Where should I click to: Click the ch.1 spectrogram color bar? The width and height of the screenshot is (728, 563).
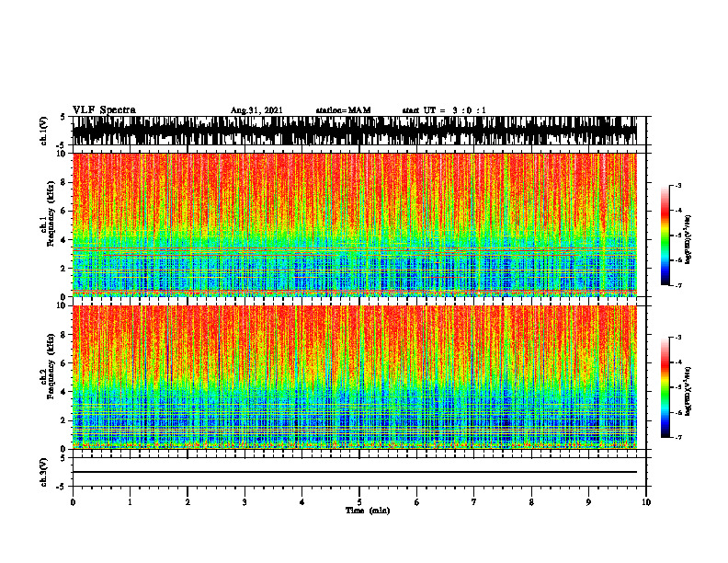click(665, 236)
